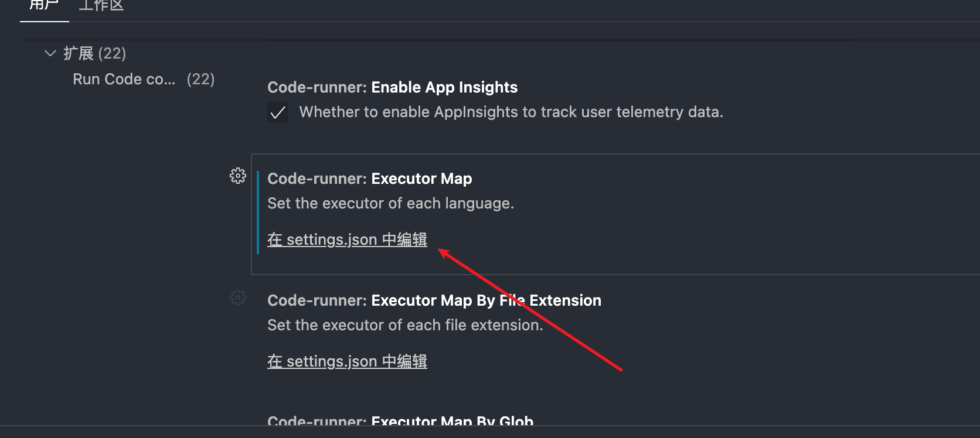This screenshot has width=980, height=438.
Task: Click 'Set the executor of each language' text
Action: (390, 203)
